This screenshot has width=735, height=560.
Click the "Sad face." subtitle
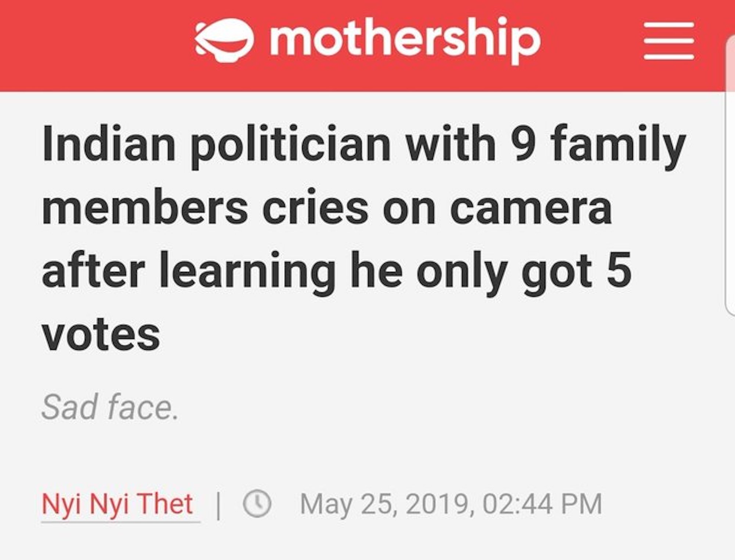tap(110, 407)
